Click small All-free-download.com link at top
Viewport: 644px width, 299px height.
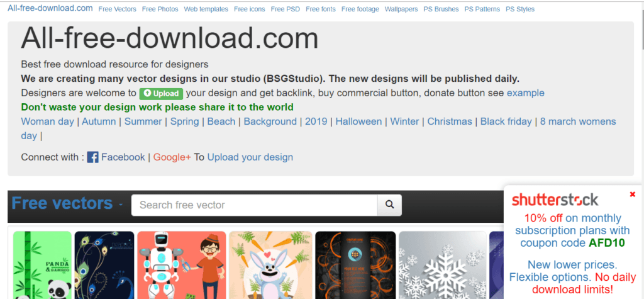pos(50,8)
